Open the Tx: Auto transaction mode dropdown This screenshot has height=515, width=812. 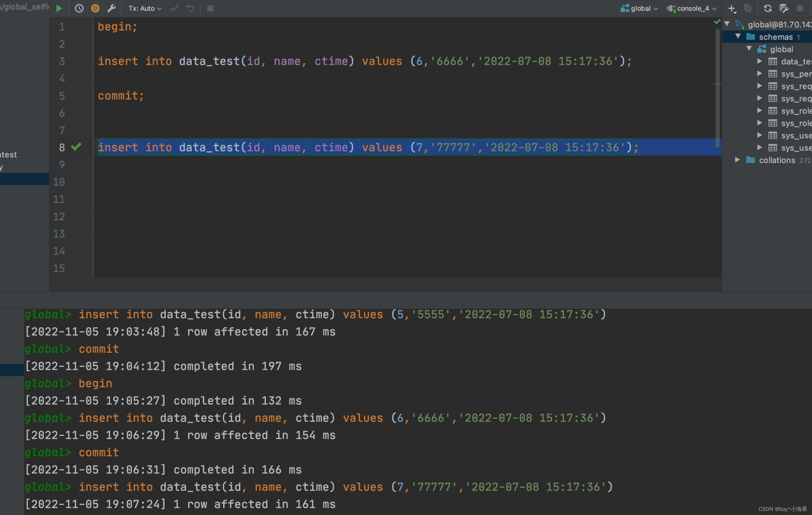145,8
